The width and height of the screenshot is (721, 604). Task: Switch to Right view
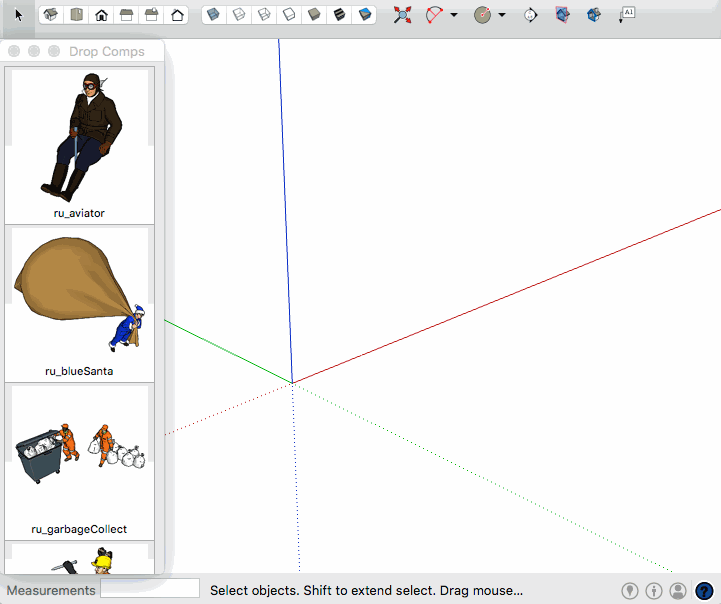[x=126, y=15]
